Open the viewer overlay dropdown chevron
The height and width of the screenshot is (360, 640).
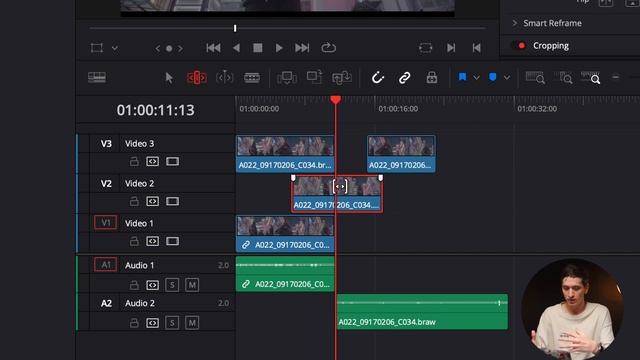[115, 48]
